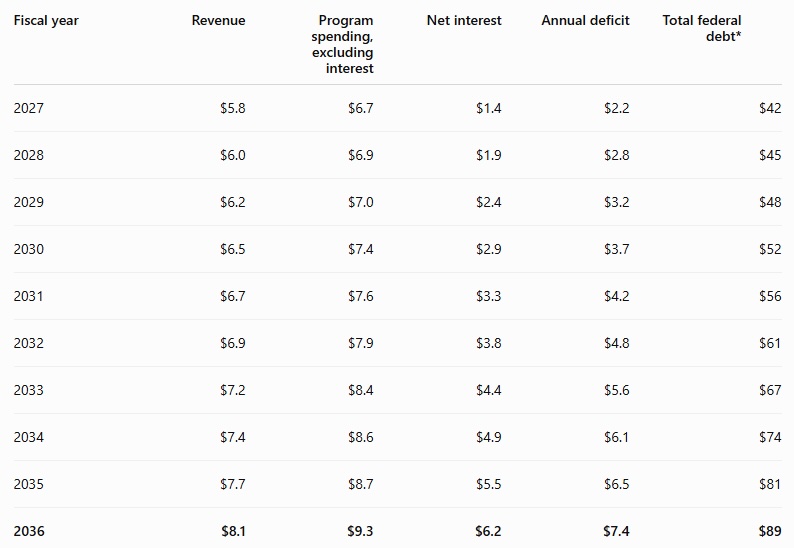
Task: Click the 2034 fiscal year cell
Action: 29,438
